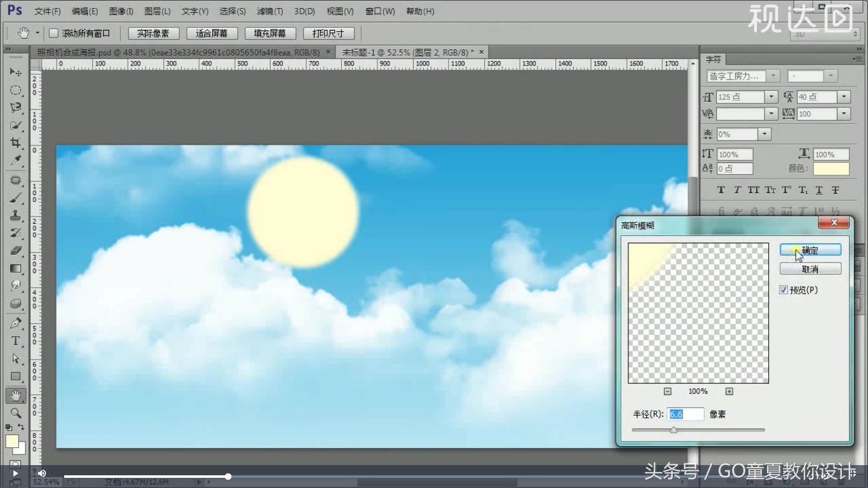Activate the Hand tool

16,395
